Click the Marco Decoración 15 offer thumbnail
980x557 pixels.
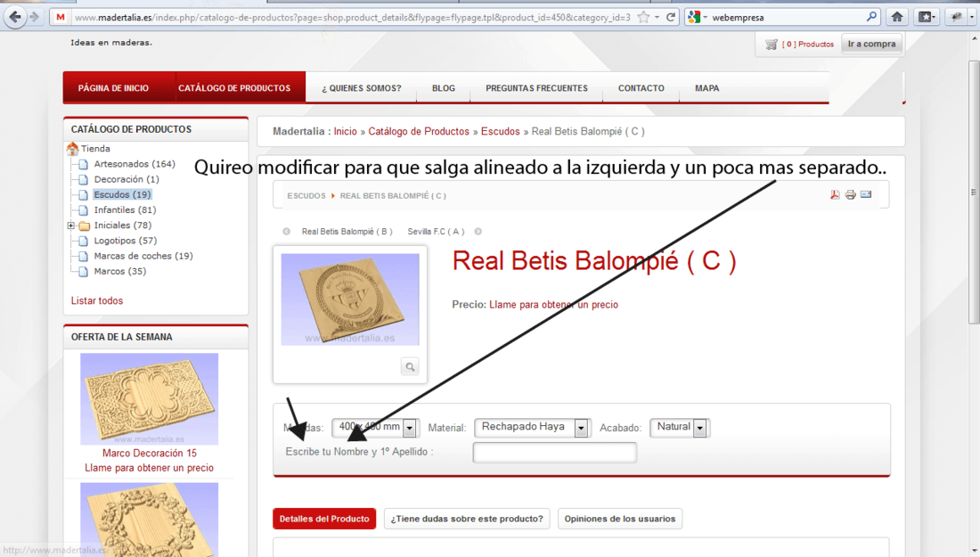150,399
